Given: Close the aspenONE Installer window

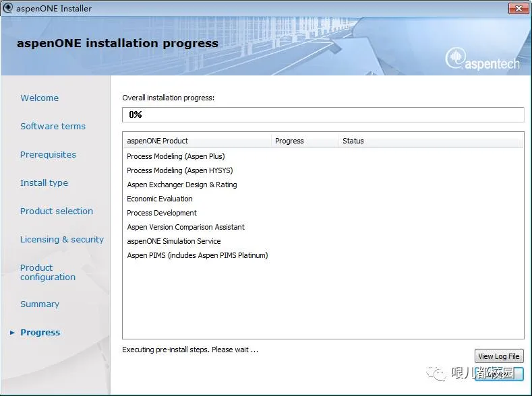Looking at the screenshot, I should pyautogui.click(x=518, y=8).
